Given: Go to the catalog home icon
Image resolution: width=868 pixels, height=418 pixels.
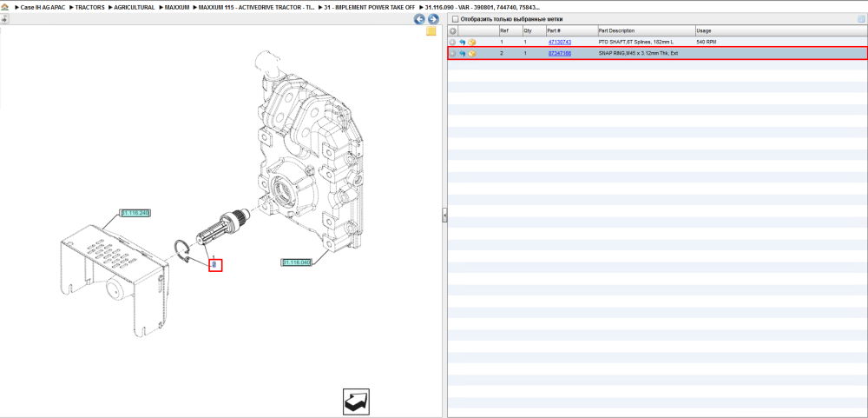Looking at the screenshot, I should pyautogui.click(x=5, y=7).
